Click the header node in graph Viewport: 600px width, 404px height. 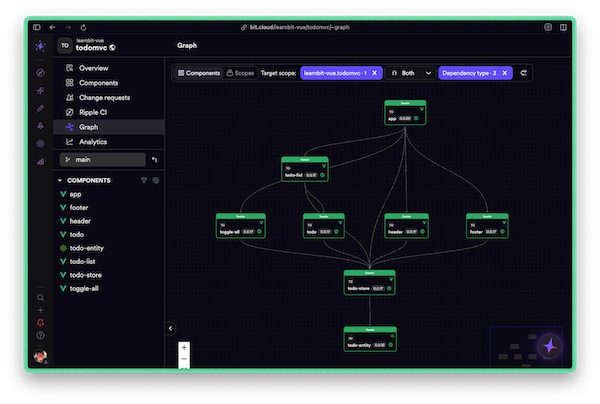click(x=406, y=226)
